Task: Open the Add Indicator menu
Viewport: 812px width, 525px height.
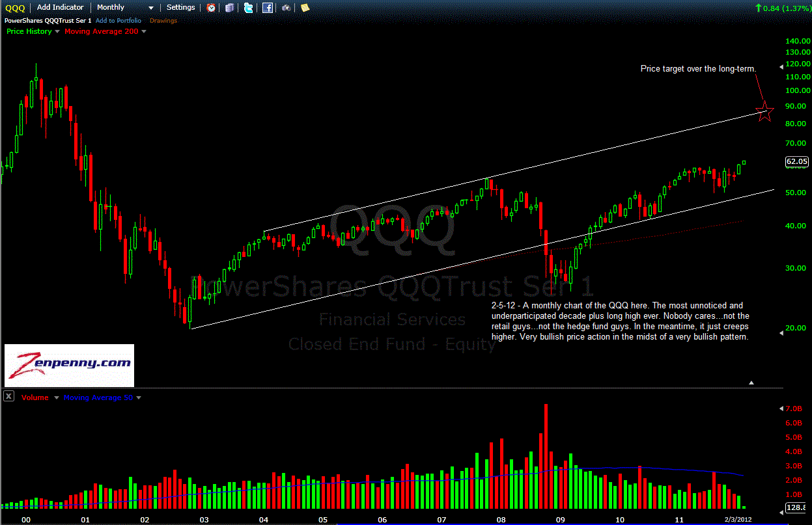Action: pyautogui.click(x=61, y=7)
